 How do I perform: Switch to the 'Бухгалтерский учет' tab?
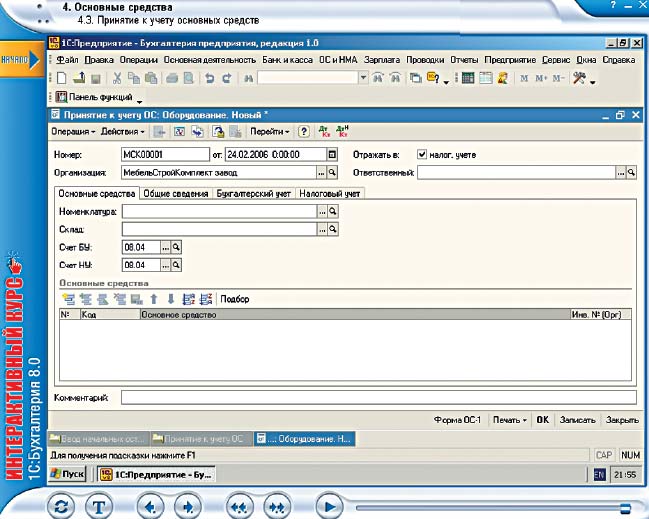pyautogui.click(x=255, y=193)
